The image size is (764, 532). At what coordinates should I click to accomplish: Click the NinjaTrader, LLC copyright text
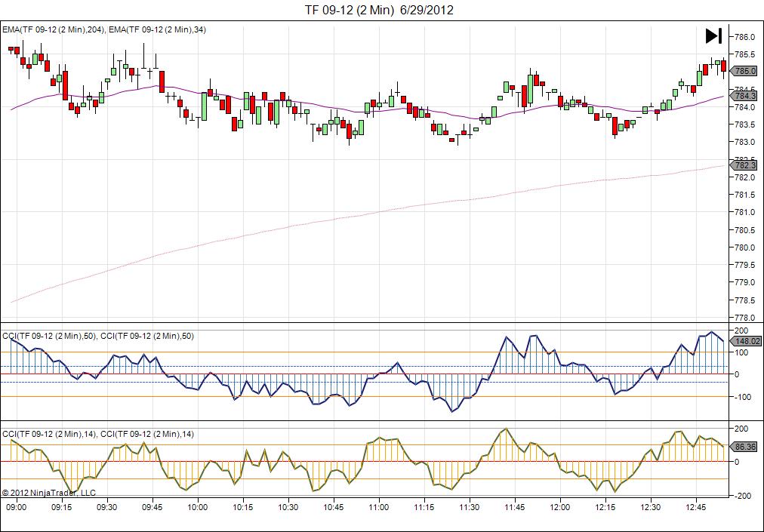(49, 493)
